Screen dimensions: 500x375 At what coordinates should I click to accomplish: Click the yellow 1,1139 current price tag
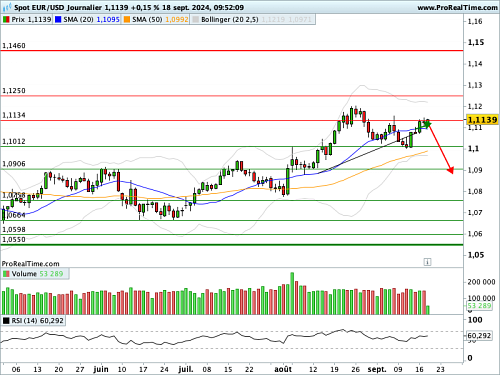482,120
